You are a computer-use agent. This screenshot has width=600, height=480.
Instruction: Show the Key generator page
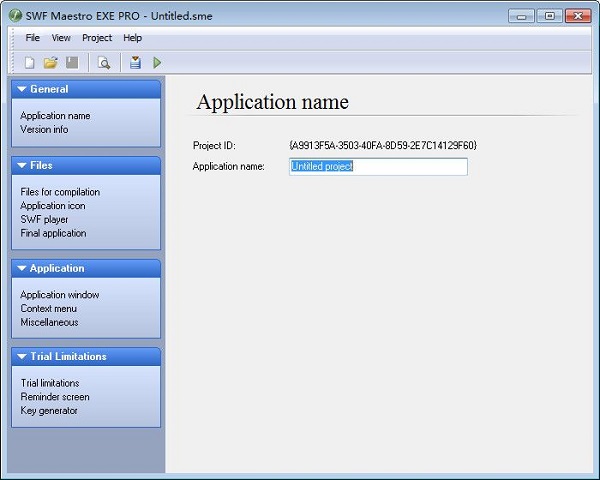pyautogui.click(x=49, y=410)
